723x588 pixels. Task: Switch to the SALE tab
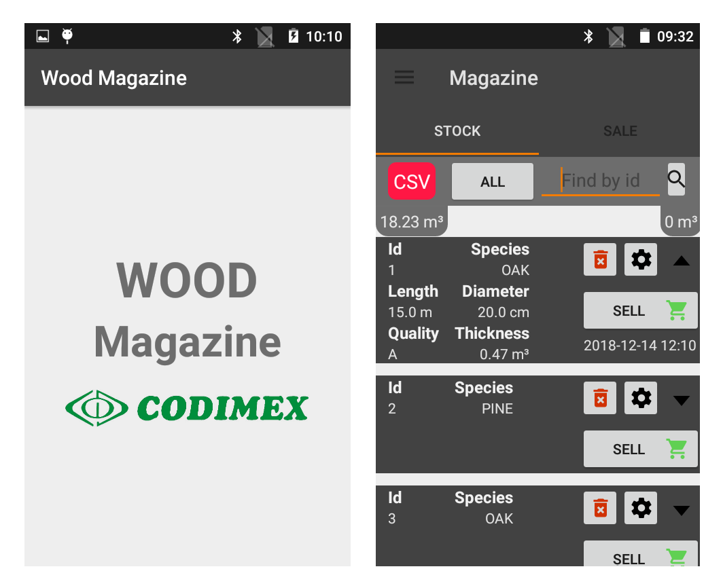[x=620, y=131]
